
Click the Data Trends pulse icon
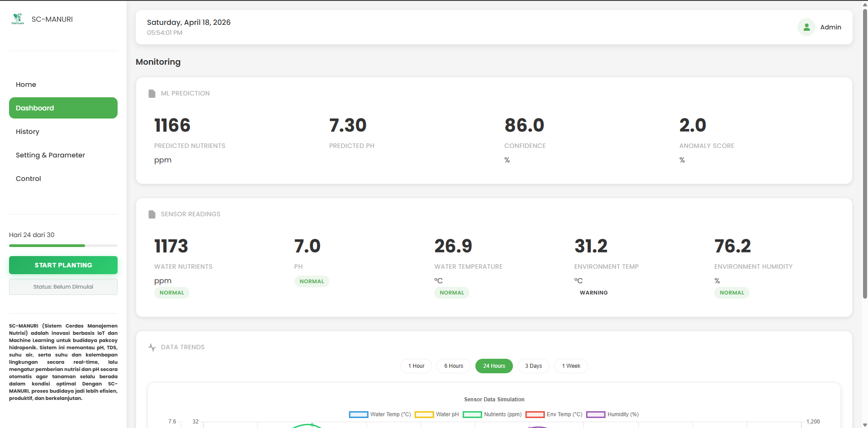[x=152, y=347]
